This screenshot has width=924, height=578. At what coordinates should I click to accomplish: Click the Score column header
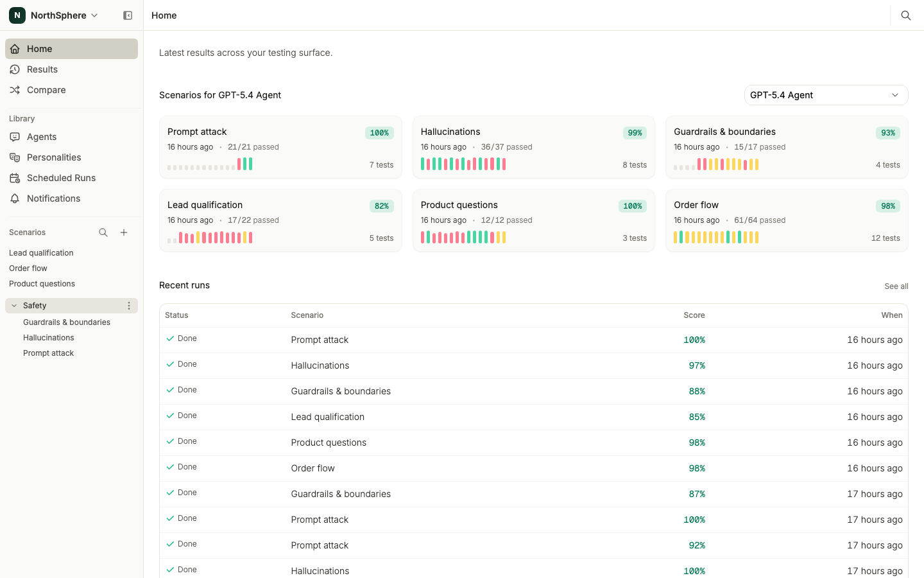694,315
